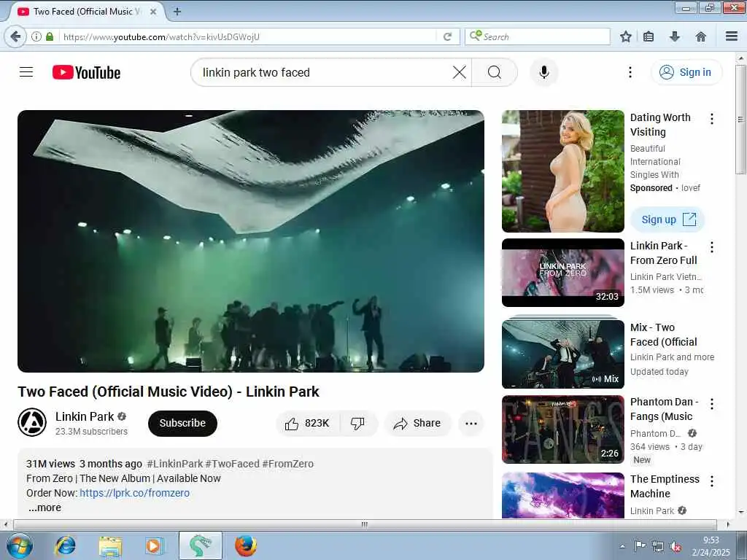747x560 pixels.
Task: Expand description with ...more
Action: pyautogui.click(x=44, y=507)
